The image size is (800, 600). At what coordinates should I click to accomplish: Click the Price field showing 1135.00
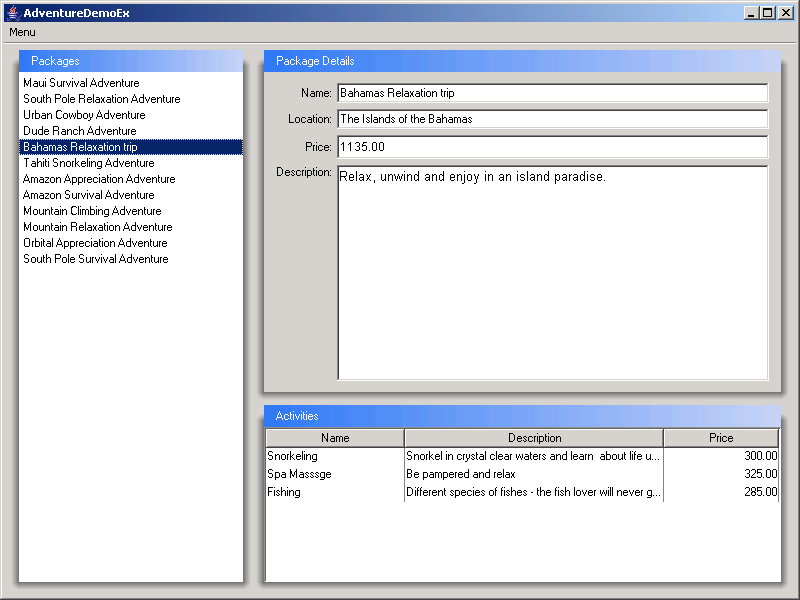pos(553,147)
